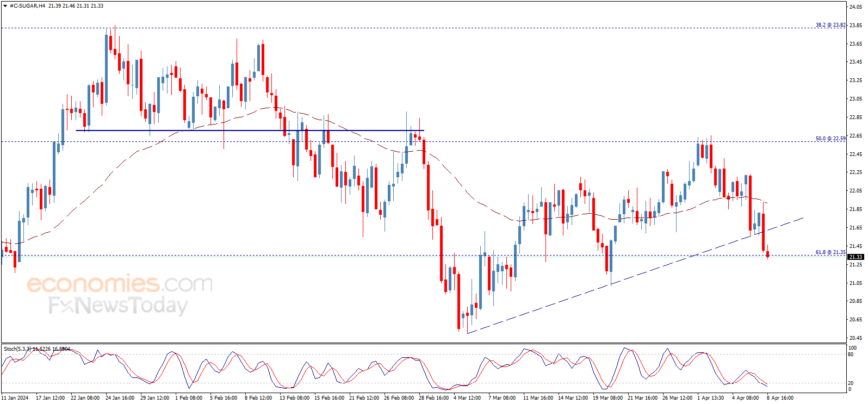Select the dashed blue ascending trendline
The height and width of the screenshot is (404, 868).
tap(635, 276)
